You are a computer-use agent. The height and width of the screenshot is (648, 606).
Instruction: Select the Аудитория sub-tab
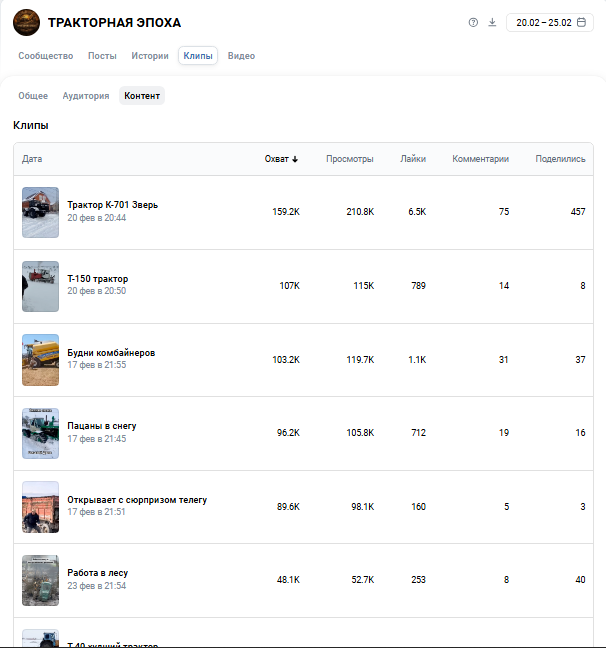tap(86, 96)
